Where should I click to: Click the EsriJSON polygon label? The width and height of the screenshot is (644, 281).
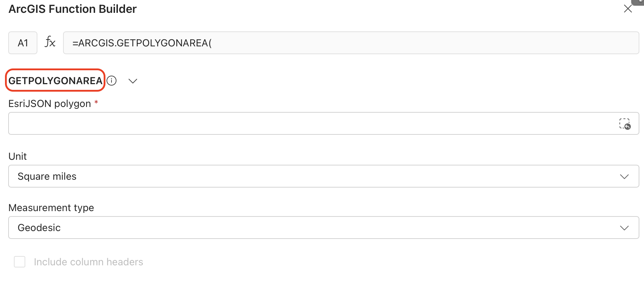50,104
